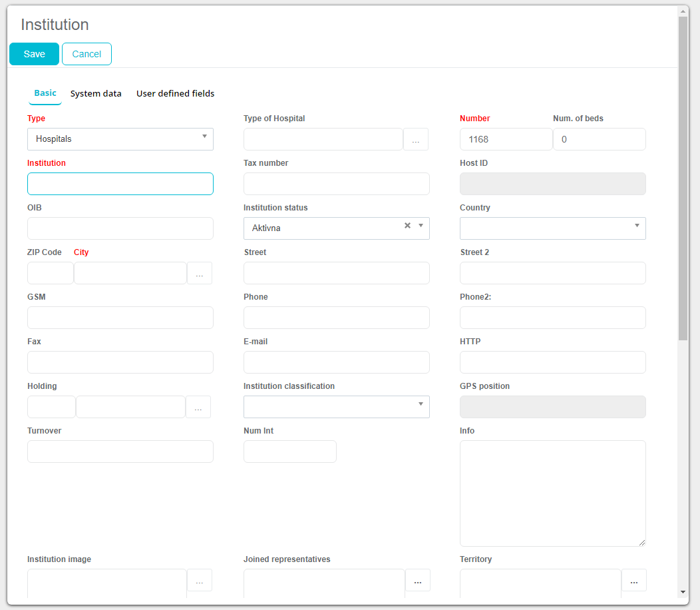
Task: Clear Institution status with X icon
Action: (x=407, y=226)
